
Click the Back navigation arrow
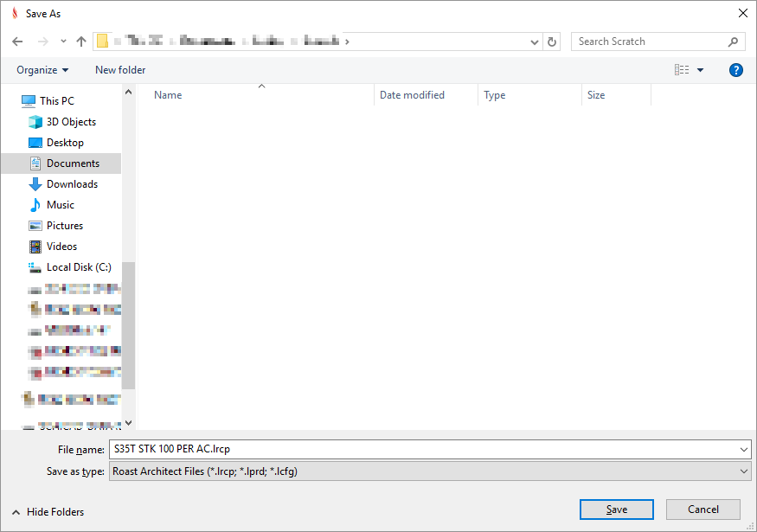[x=17, y=42]
